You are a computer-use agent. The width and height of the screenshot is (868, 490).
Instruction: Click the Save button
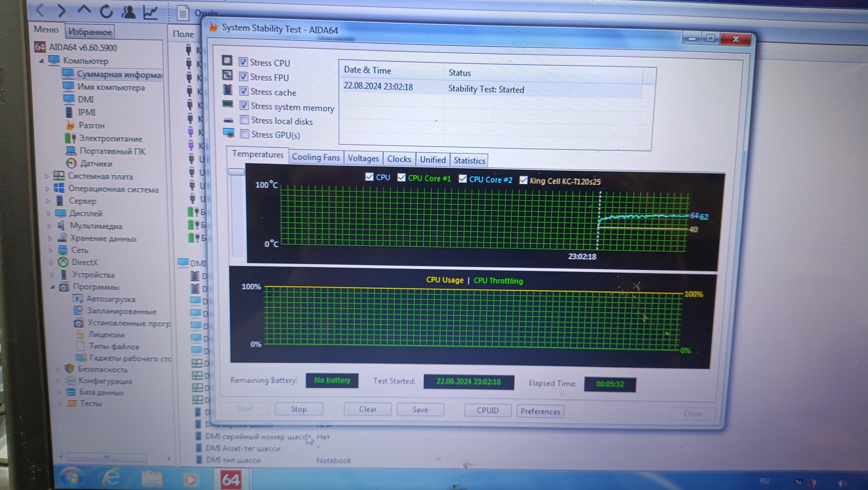(x=420, y=409)
